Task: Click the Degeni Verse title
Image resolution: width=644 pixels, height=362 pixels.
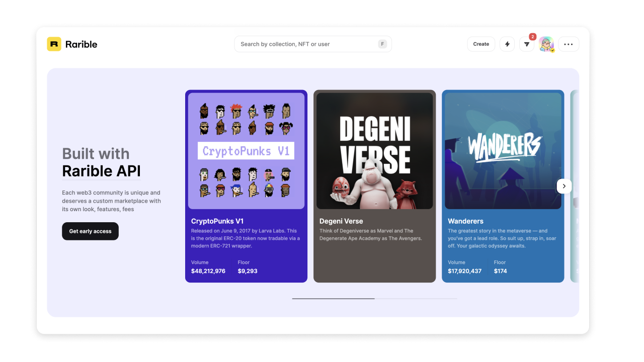Action: [341, 221]
